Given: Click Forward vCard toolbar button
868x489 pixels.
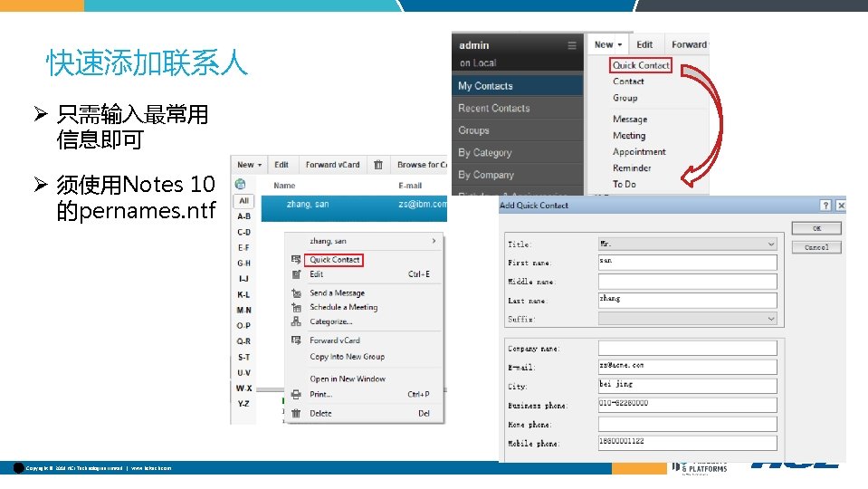Looking at the screenshot, I should 332,165.
